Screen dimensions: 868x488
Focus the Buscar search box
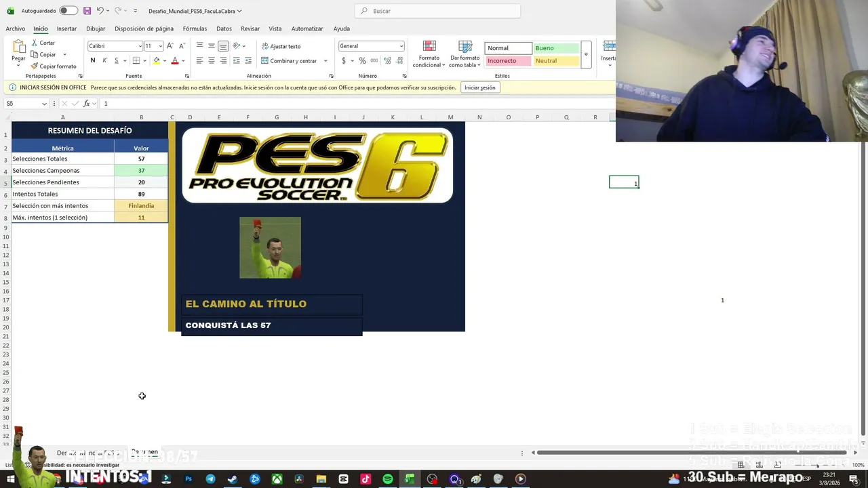click(437, 11)
